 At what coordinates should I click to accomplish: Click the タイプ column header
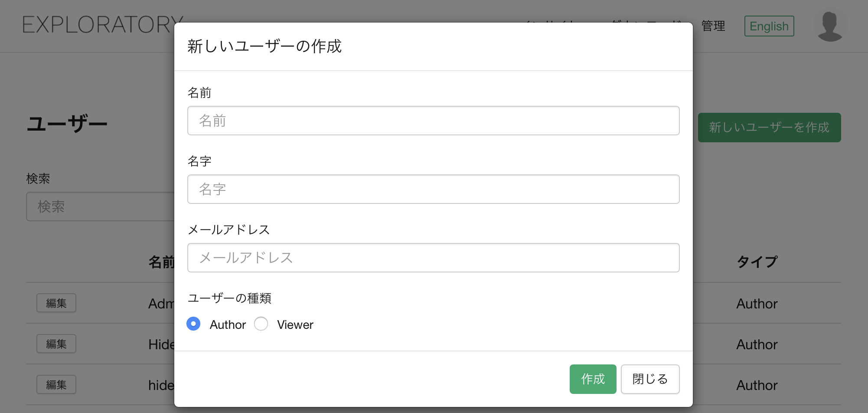point(757,262)
